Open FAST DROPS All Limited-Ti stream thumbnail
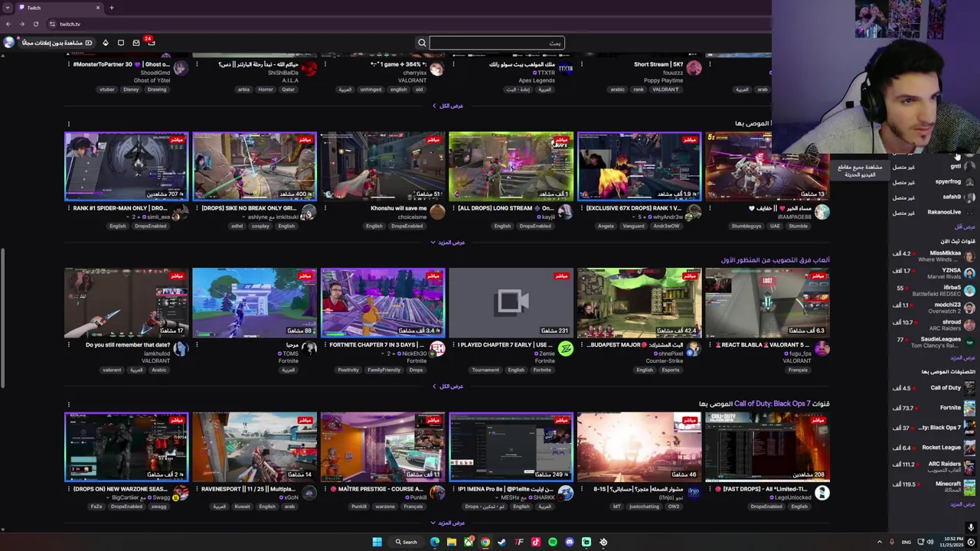The image size is (980, 551). 768,448
